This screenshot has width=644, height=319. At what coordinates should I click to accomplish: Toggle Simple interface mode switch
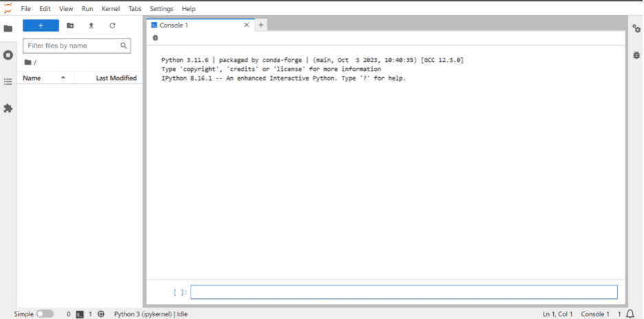[x=45, y=314]
